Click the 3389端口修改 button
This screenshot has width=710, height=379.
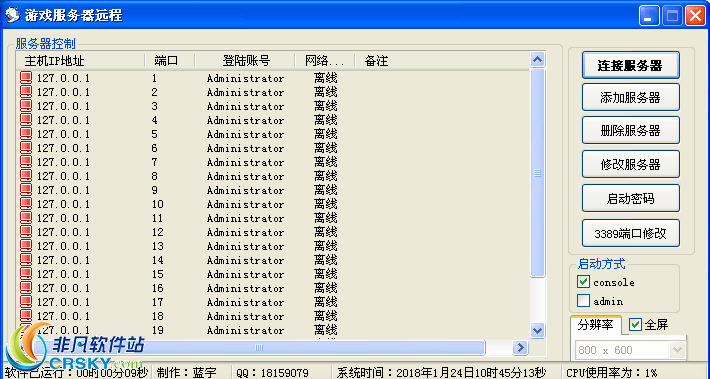(630, 234)
